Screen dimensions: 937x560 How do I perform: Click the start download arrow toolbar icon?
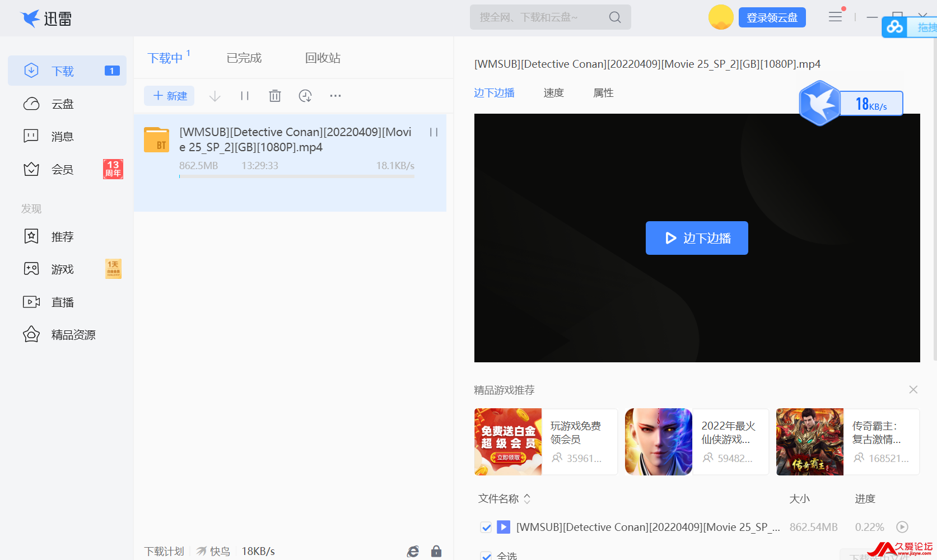pyautogui.click(x=215, y=96)
